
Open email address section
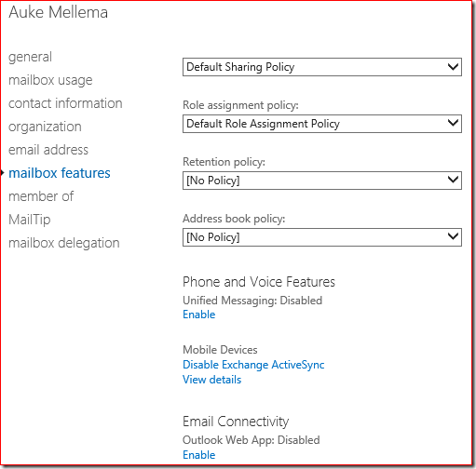[48, 150]
